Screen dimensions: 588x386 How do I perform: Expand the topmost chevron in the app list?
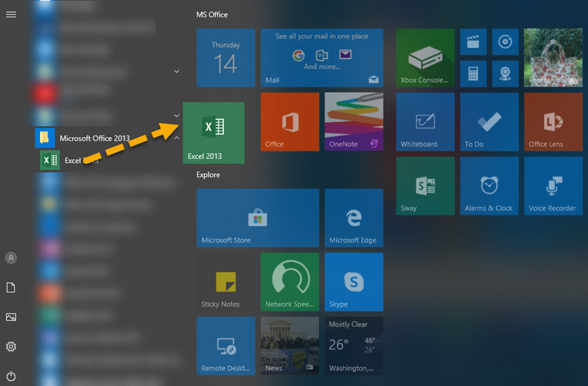click(176, 71)
